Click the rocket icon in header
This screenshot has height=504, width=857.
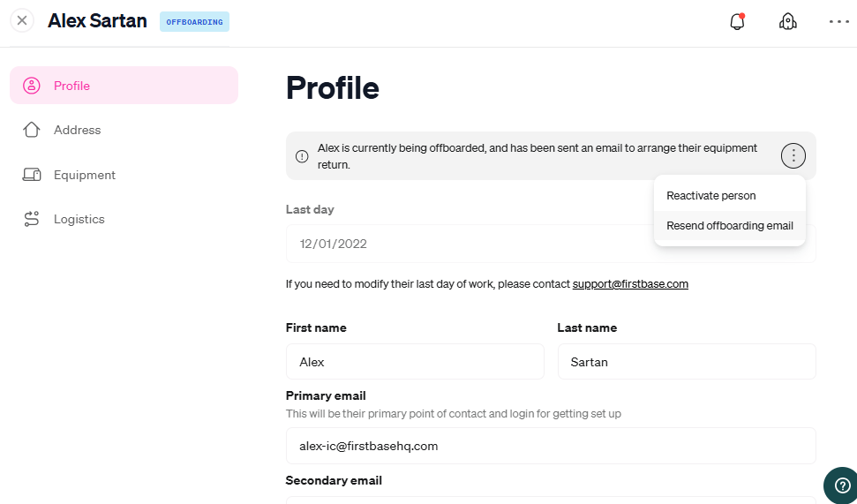click(787, 21)
